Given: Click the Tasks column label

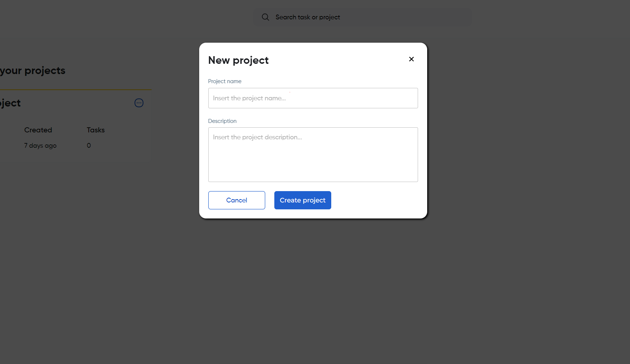Looking at the screenshot, I should click(x=96, y=130).
